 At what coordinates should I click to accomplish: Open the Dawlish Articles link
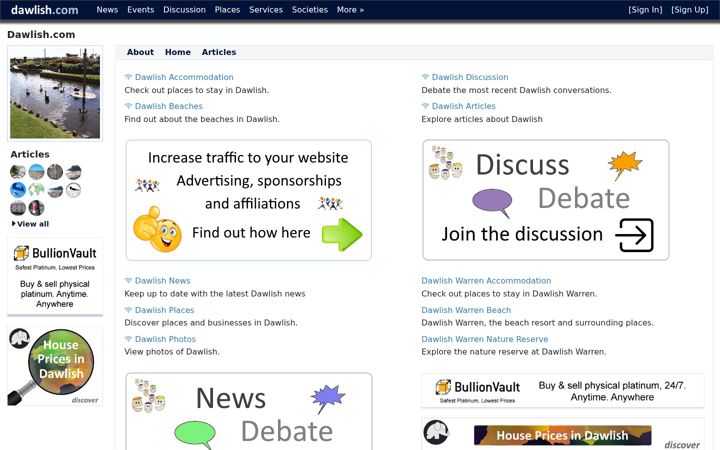[463, 106]
